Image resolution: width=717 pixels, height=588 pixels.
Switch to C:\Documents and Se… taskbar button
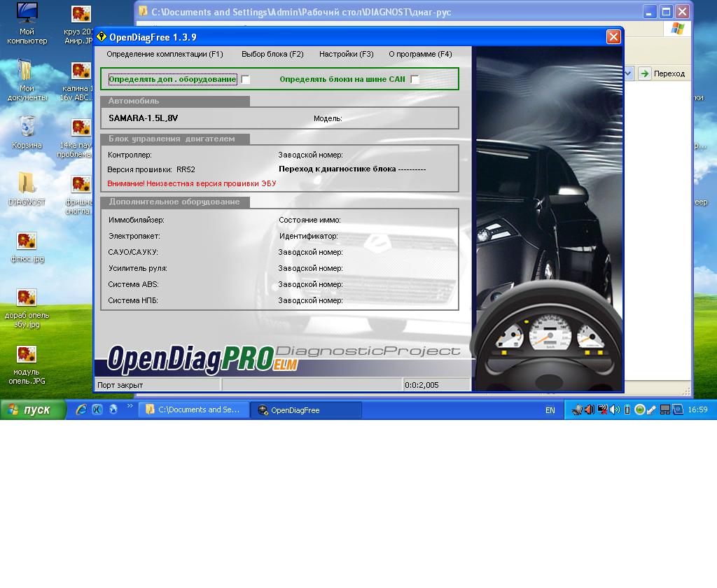coord(194,409)
